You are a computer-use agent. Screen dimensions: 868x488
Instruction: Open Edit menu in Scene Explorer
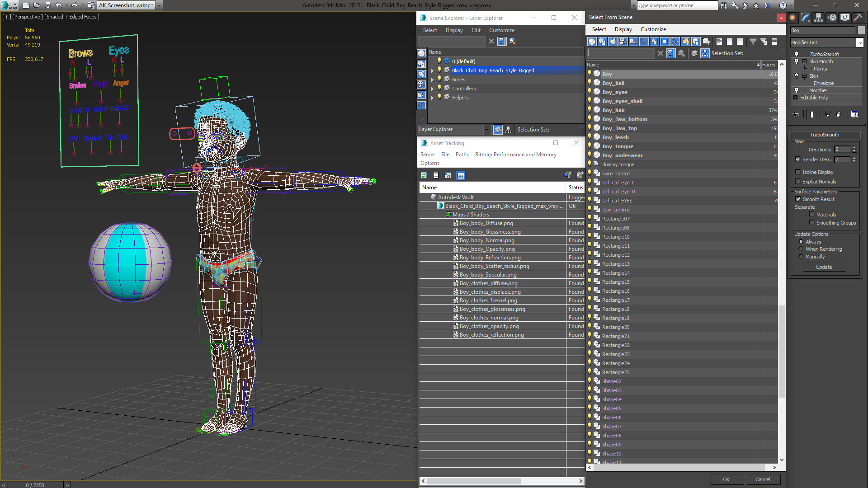coord(476,30)
